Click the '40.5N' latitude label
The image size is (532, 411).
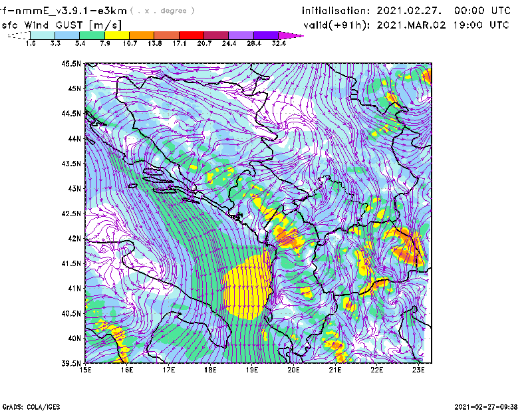click(x=71, y=313)
